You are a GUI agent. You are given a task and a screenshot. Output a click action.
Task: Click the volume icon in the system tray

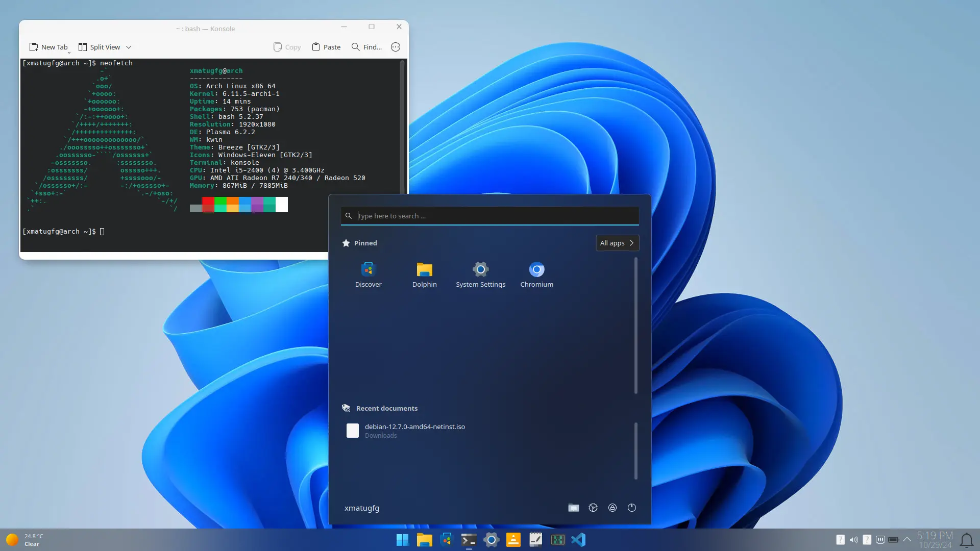coord(853,540)
